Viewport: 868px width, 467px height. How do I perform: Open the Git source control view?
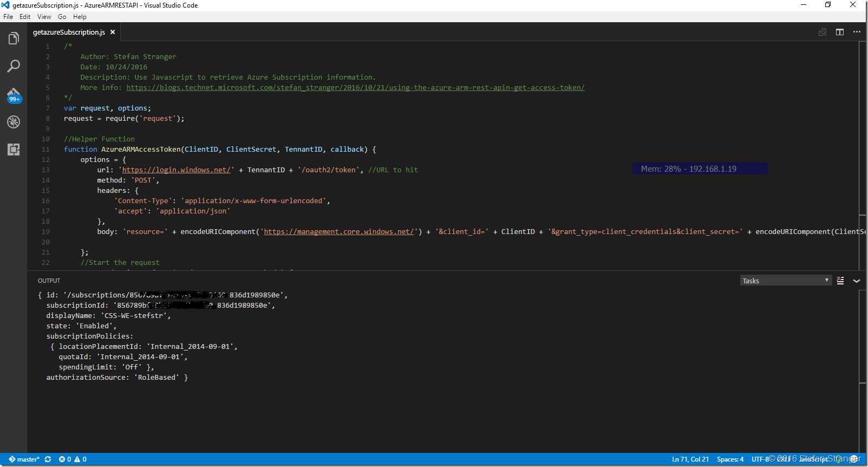click(x=14, y=95)
